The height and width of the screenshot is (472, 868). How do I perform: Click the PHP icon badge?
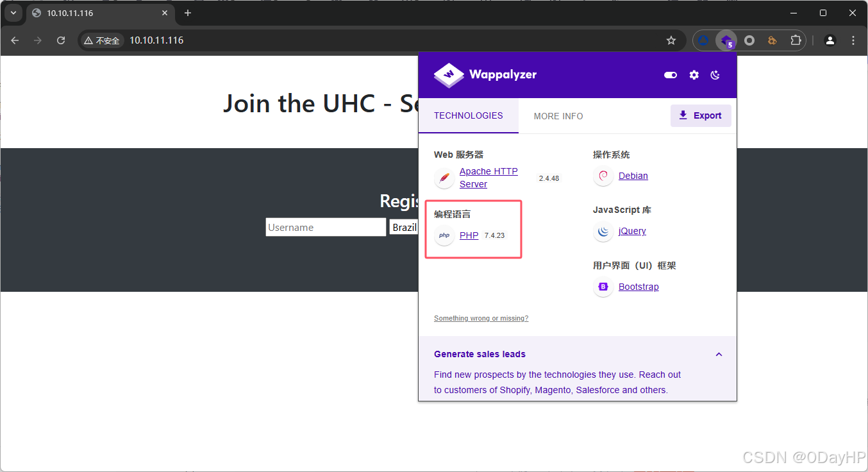444,235
